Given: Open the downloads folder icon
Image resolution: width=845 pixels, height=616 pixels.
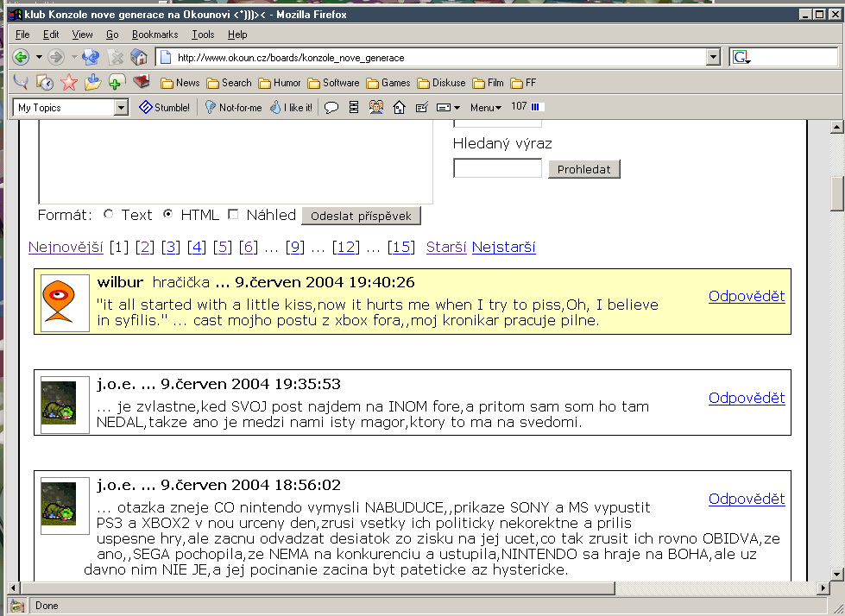Looking at the screenshot, I should 92,82.
